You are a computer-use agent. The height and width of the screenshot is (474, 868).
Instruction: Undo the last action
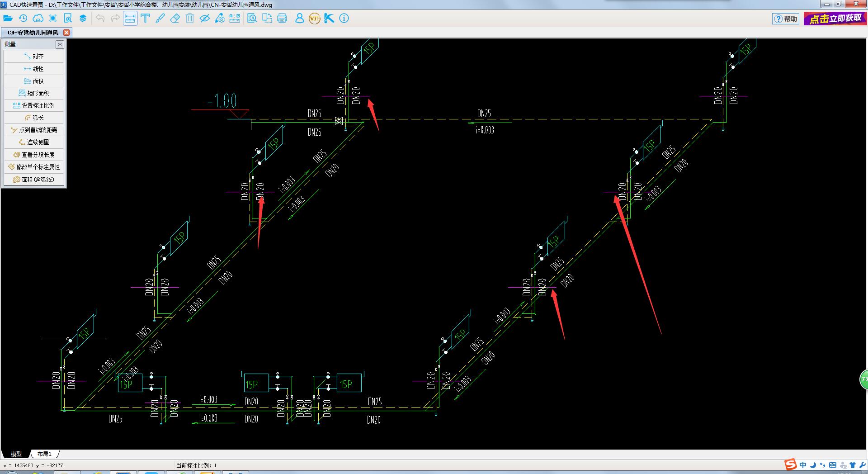click(x=100, y=19)
